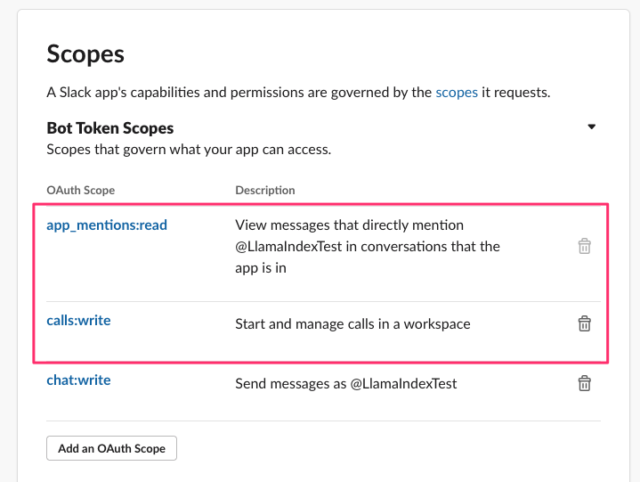Click the OAuth Scope column header
The width and height of the screenshot is (640, 482).
(80, 190)
